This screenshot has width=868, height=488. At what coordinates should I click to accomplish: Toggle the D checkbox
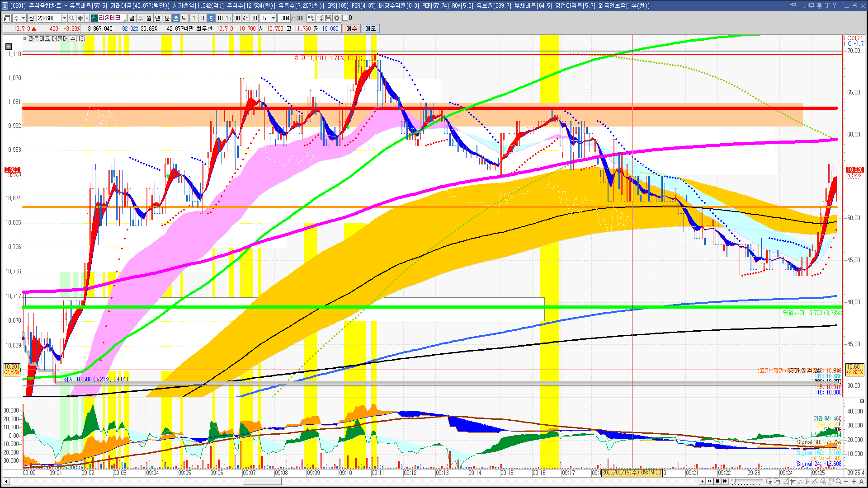tap(345, 18)
